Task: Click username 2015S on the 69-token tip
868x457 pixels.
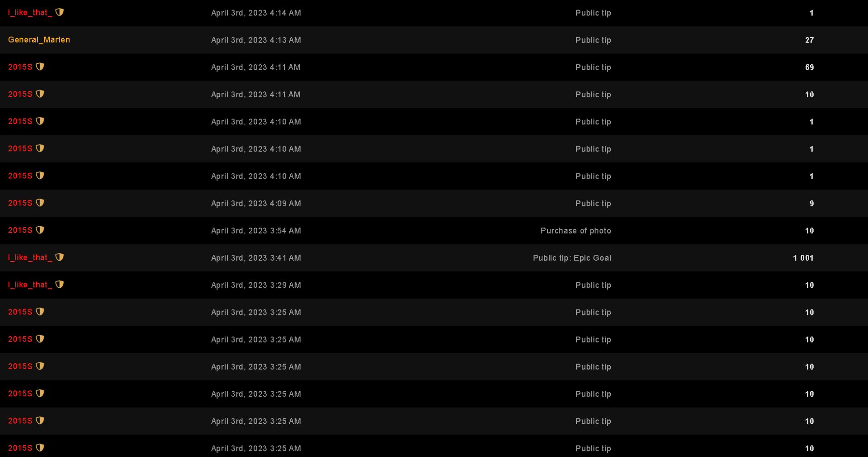Action: coord(20,67)
